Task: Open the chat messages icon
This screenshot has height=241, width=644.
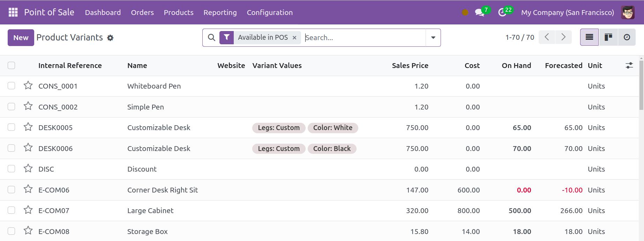Action: pos(480,13)
